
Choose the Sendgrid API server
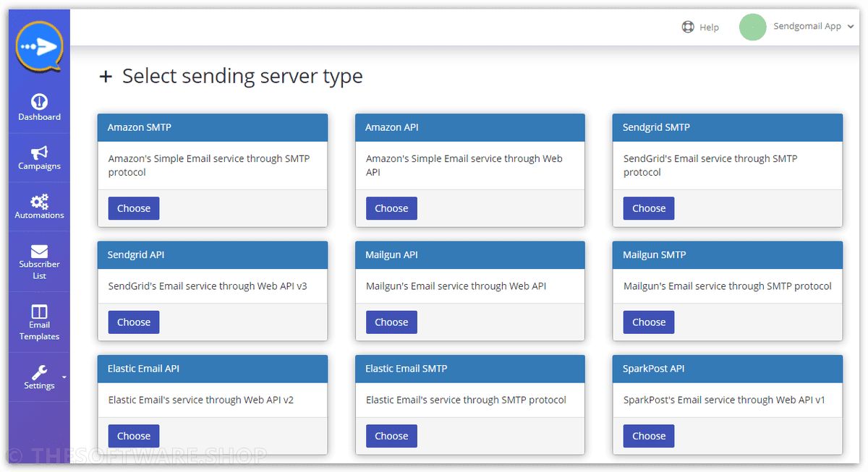(x=134, y=322)
